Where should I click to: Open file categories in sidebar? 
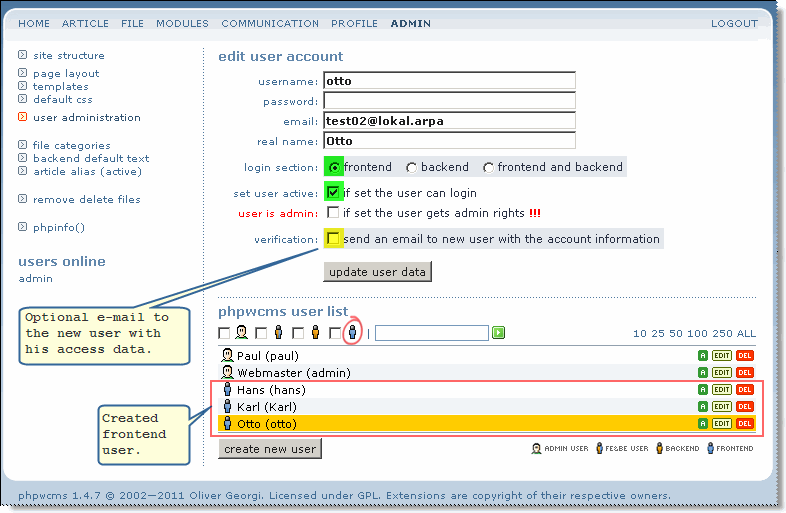(x=71, y=146)
